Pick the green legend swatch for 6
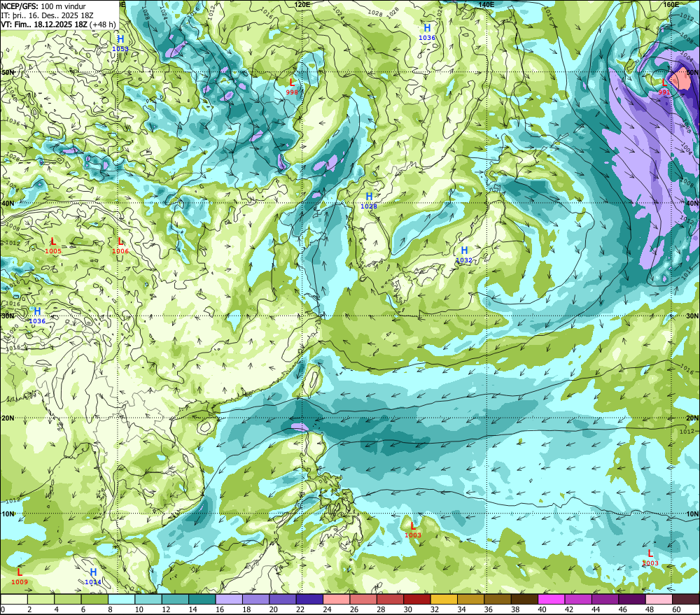Viewport: 700px width, 615px height. coord(94,599)
